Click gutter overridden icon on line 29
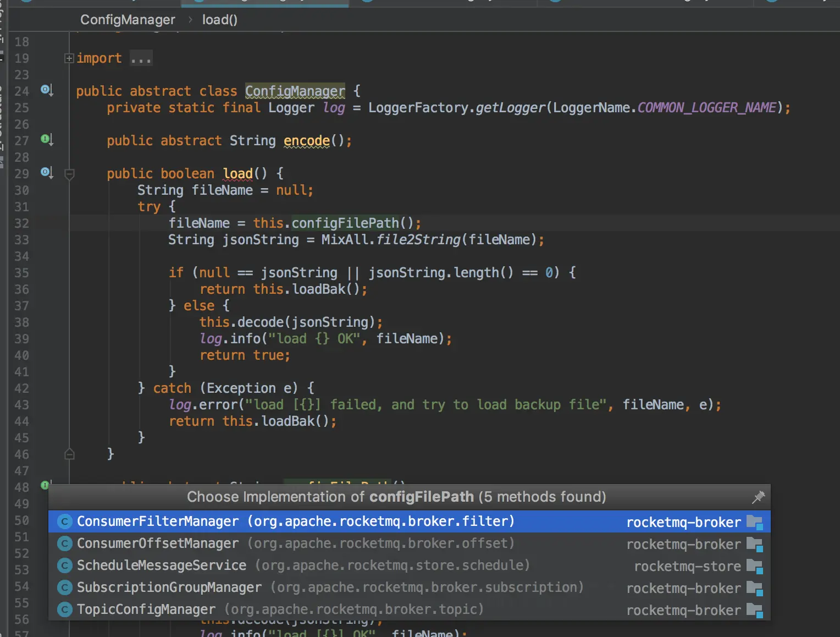Viewport: 840px width, 637px height. coord(47,172)
